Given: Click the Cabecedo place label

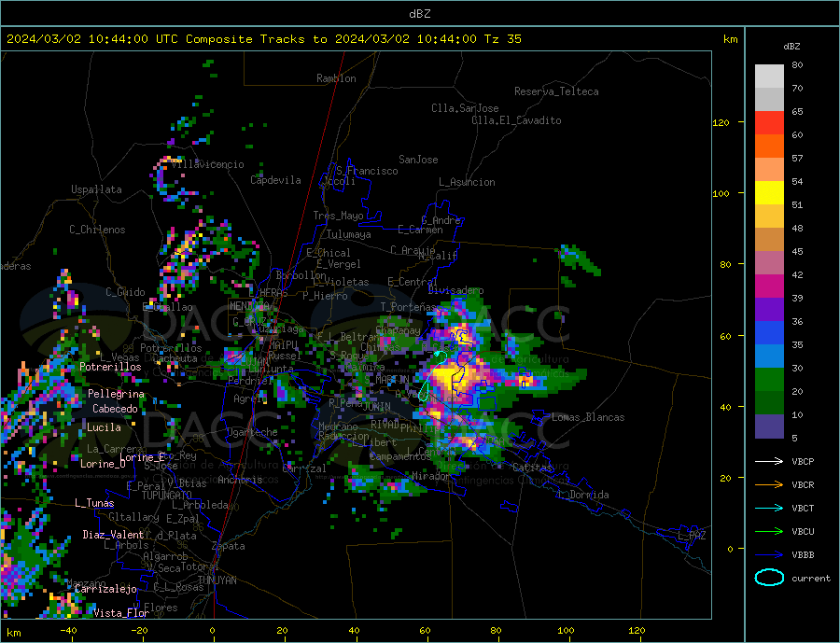Looking at the screenshot, I should point(115,409).
